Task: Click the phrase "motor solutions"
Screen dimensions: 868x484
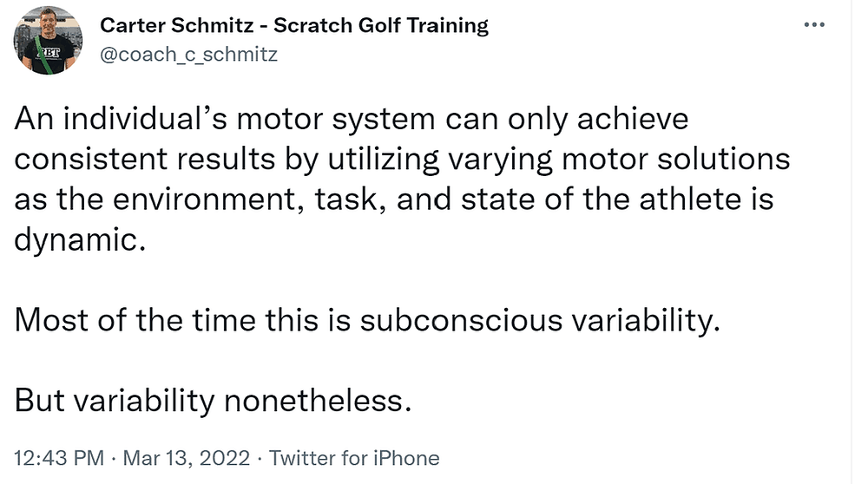Action: pos(675,160)
